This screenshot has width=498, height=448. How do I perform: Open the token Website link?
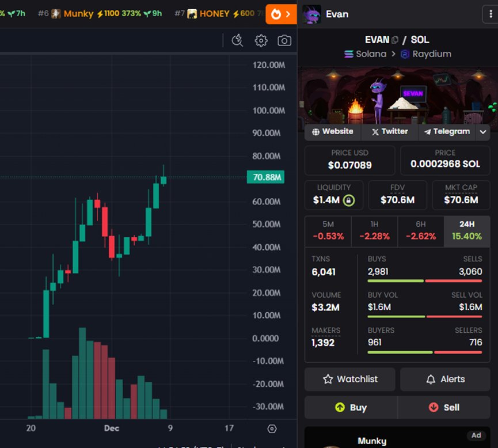coord(333,131)
